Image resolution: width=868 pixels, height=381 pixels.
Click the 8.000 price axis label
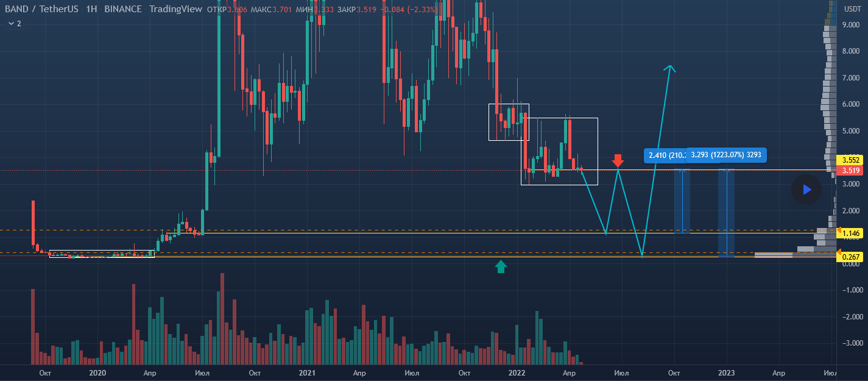[x=851, y=51]
